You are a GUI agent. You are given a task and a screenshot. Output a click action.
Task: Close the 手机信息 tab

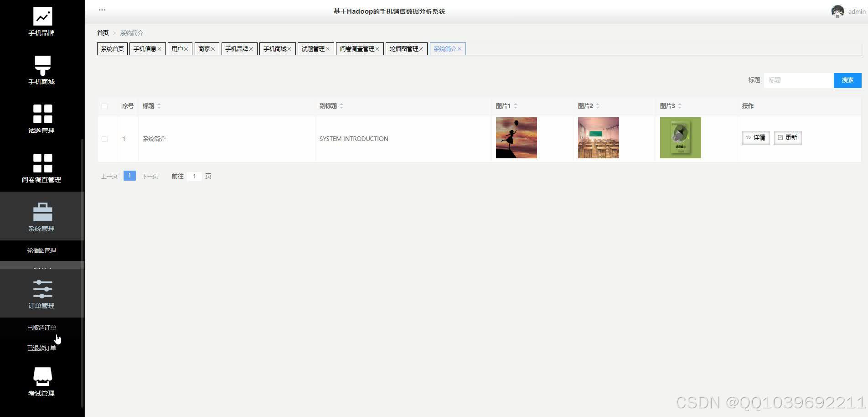coord(160,49)
